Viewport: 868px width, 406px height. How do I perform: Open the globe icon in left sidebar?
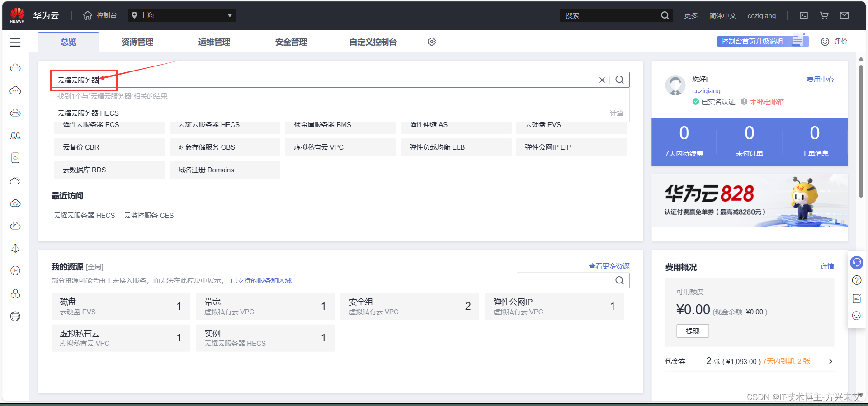(x=15, y=316)
